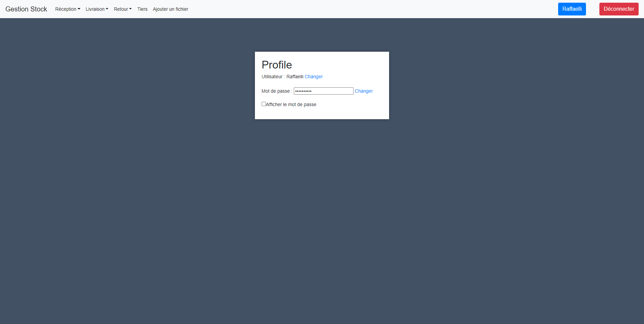Viewport: 644px width, 324px height.
Task: Click the caret arrow beside Réception
Action: 79,9
